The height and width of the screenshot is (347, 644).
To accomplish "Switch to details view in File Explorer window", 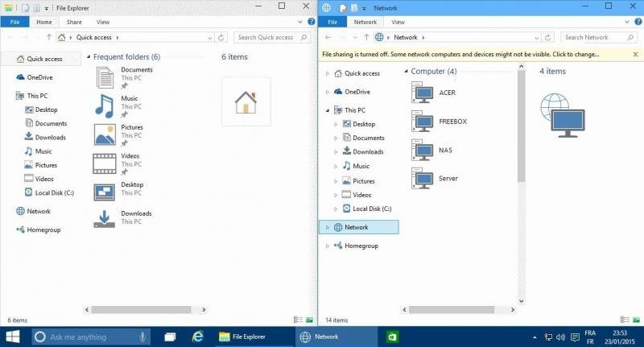I will tap(298, 320).
